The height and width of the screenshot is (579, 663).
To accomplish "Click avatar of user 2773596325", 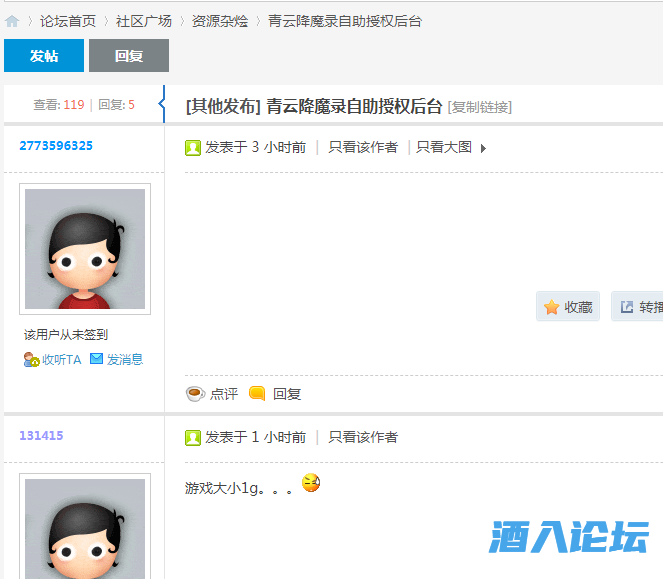I will (85, 249).
